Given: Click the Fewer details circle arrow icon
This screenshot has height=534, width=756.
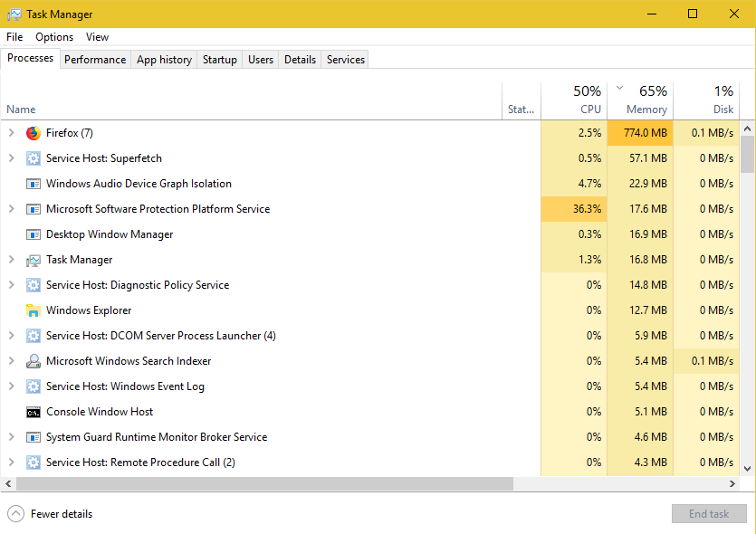Looking at the screenshot, I should pos(16,514).
